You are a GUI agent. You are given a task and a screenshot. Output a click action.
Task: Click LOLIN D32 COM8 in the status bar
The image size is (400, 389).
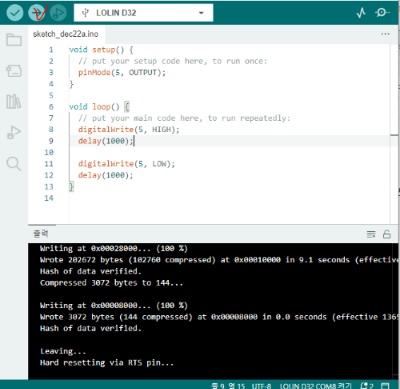click(x=315, y=386)
